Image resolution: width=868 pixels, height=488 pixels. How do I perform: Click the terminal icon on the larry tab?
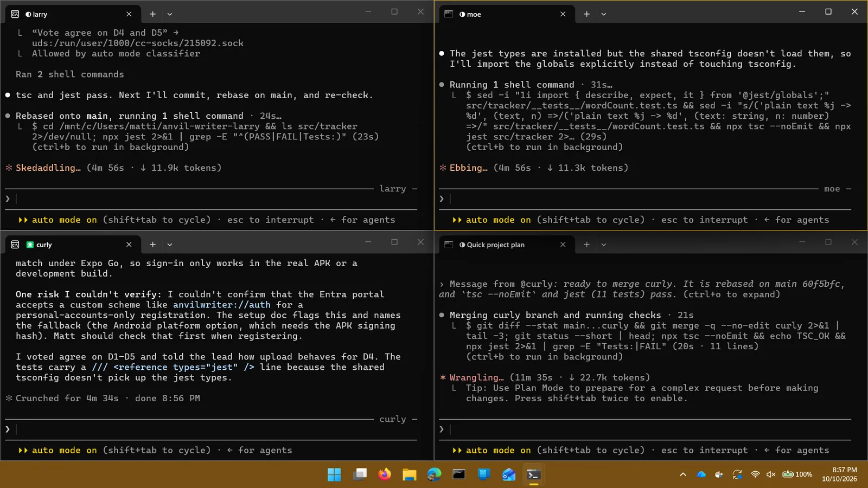(x=15, y=14)
